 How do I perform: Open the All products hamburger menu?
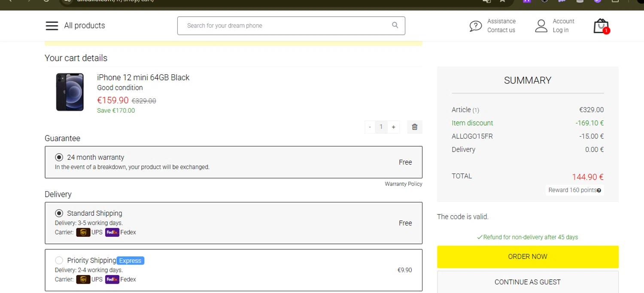52,26
